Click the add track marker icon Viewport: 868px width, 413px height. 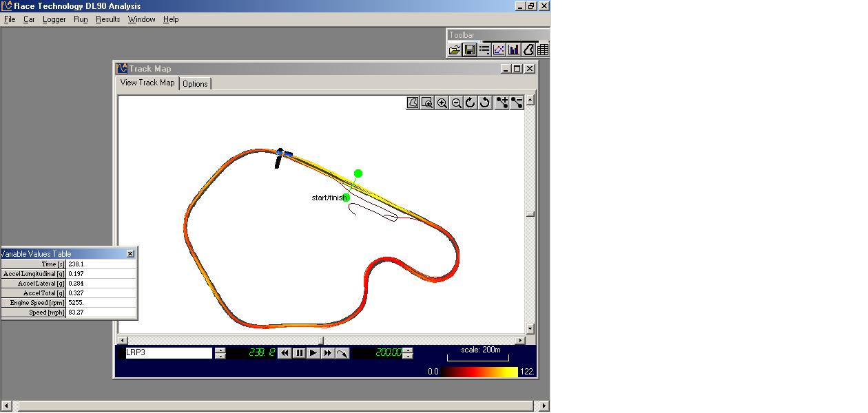[502, 103]
